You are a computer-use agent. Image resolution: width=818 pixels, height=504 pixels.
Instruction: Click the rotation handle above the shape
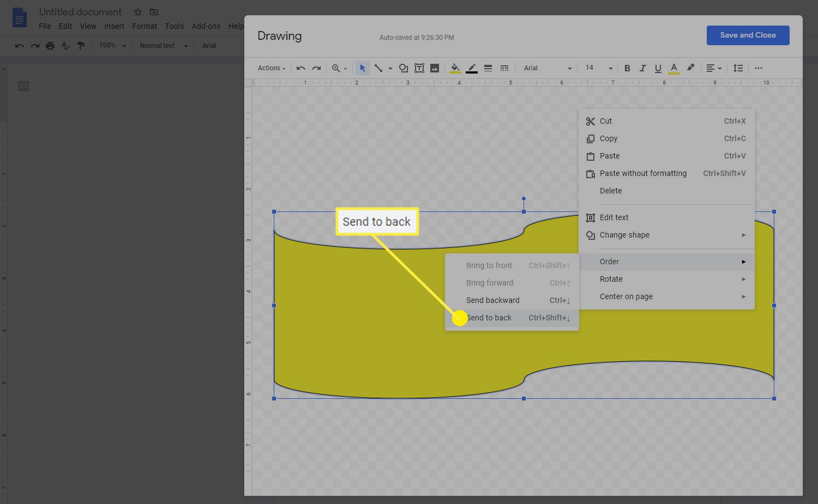coord(524,199)
